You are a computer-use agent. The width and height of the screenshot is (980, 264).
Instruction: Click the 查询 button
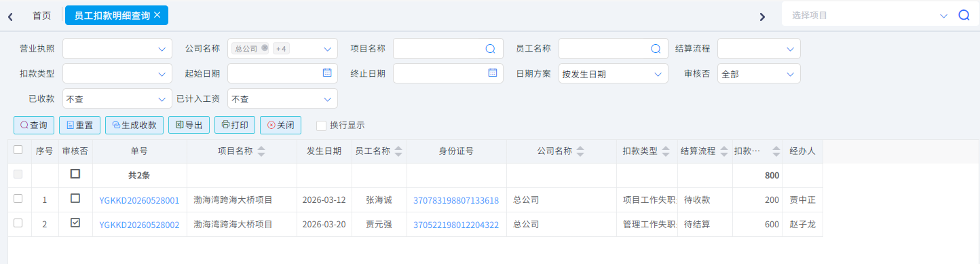pos(34,125)
